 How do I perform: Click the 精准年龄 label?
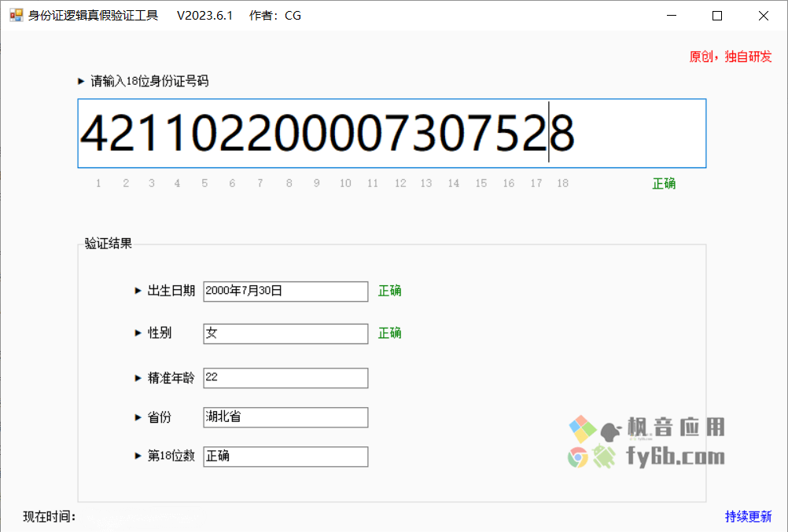tap(171, 378)
